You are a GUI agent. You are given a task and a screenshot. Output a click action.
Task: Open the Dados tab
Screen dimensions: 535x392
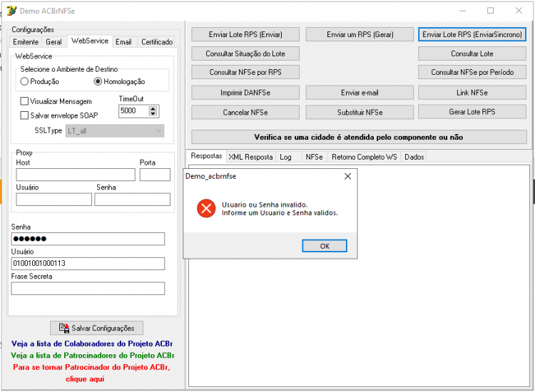click(414, 157)
